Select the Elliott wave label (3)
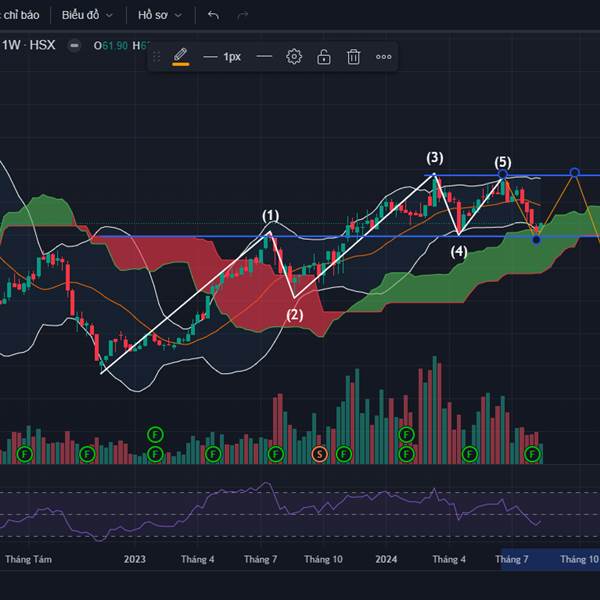600x600 pixels. click(x=435, y=158)
